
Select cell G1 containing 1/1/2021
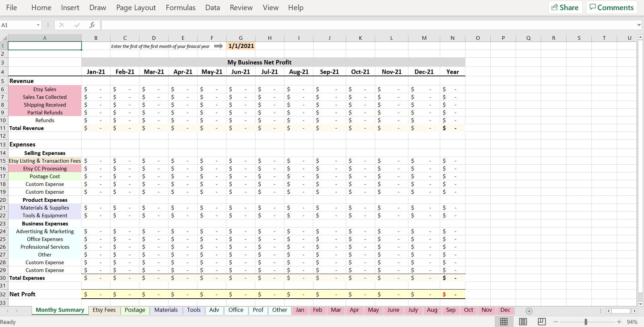click(x=241, y=46)
